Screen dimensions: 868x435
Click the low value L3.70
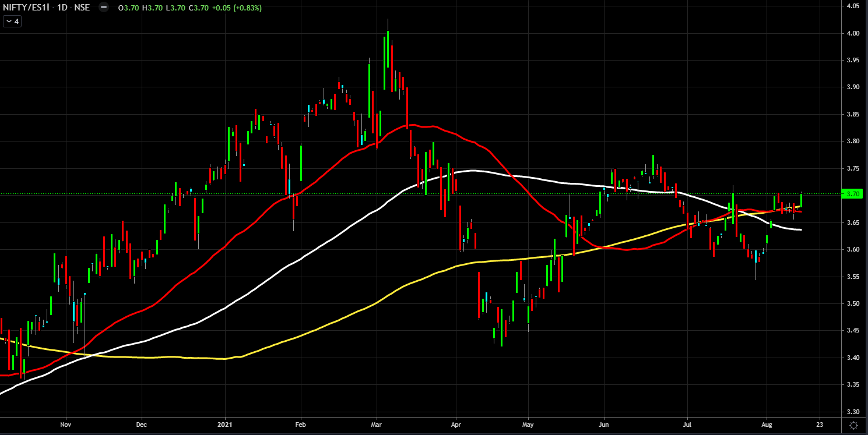(x=174, y=8)
